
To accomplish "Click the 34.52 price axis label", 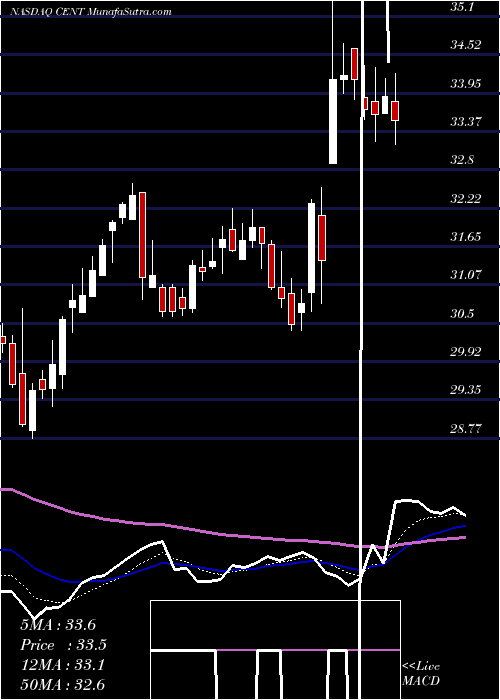I will coord(466,45).
